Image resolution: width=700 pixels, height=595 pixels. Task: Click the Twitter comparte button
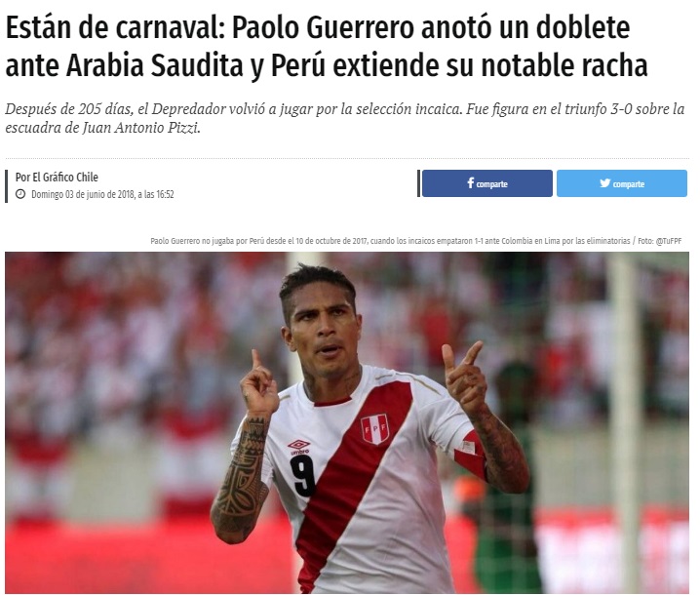point(622,183)
